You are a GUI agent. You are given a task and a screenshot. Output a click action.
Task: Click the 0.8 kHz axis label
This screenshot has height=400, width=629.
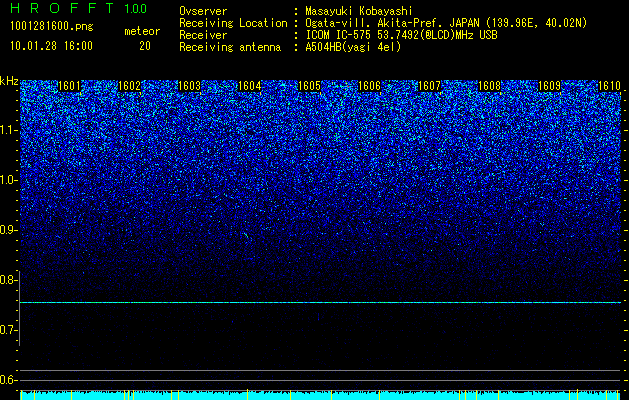(7, 280)
